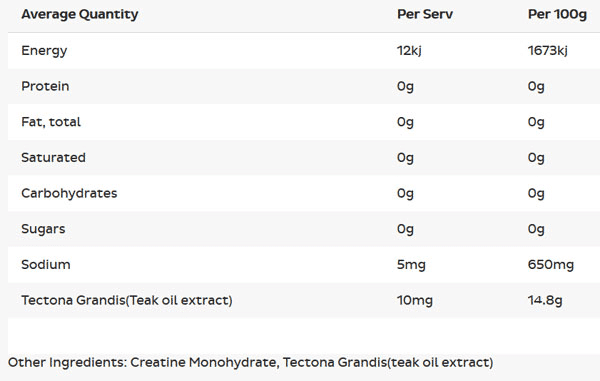Click the Fat, total row label
This screenshot has width=600, height=381.
[x=51, y=122]
